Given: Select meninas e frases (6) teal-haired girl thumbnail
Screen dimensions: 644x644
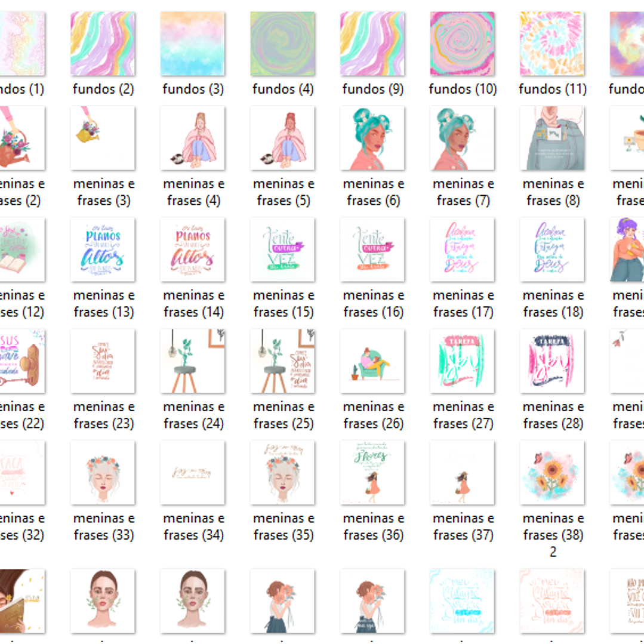Looking at the screenshot, I should point(372,138).
